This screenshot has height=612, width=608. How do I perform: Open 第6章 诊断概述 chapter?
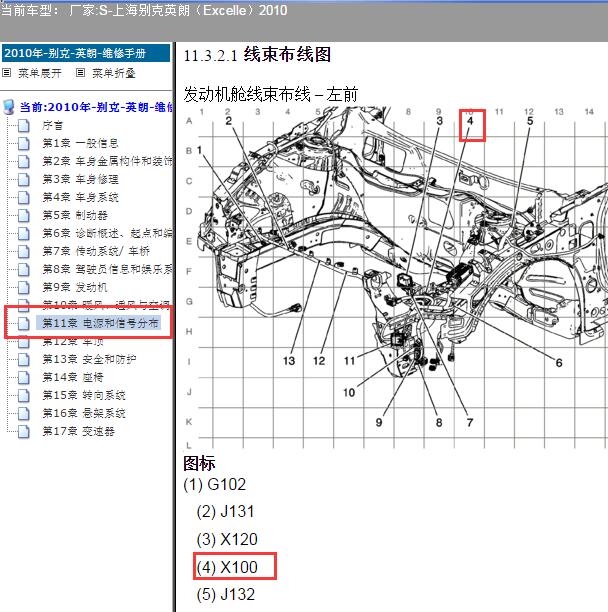[107, 233]
